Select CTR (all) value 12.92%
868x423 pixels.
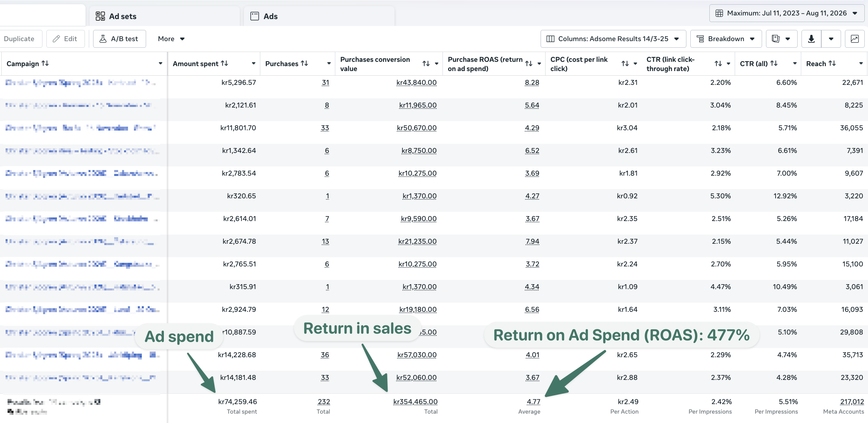point(785,196)
